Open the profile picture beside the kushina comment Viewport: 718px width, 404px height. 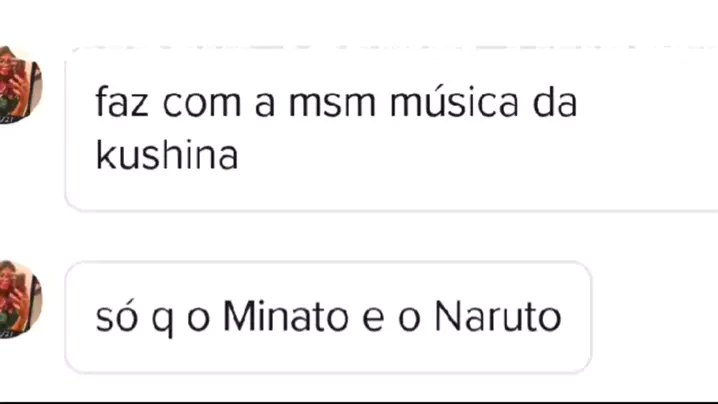coord(19,85)
